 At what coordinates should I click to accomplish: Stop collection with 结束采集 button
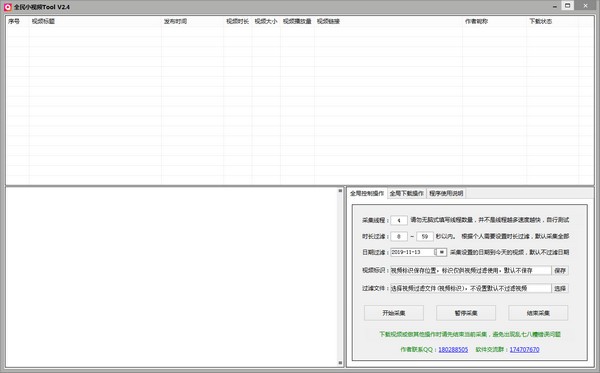coord(538,313)
